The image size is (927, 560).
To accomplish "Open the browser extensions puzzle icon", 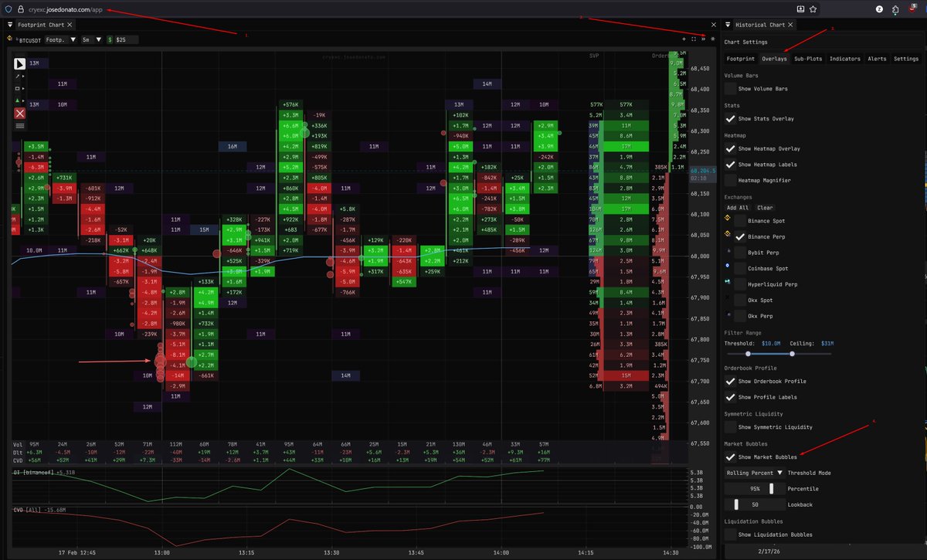I will (895, 9).
